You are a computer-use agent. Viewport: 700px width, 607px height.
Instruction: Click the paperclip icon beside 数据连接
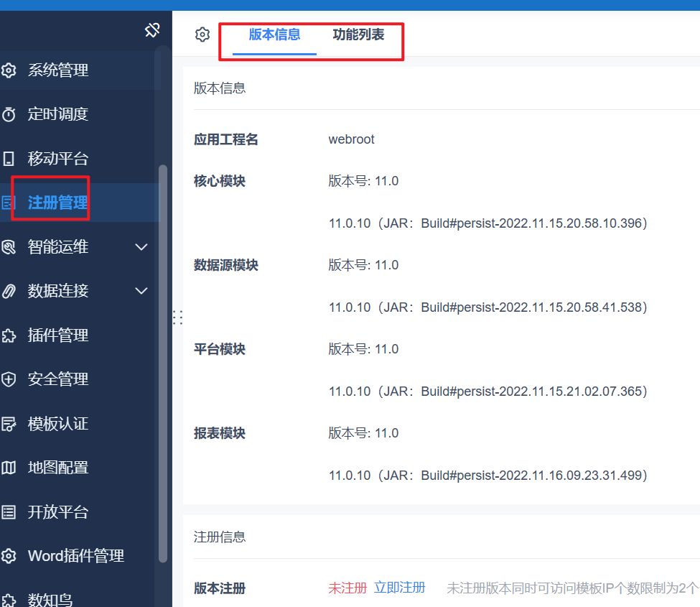click(x=9, y=291)
